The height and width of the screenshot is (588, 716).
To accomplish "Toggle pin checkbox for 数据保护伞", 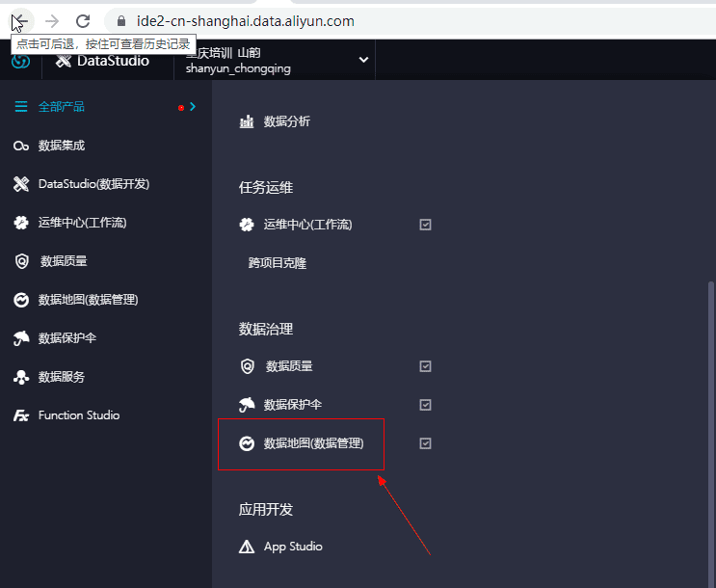I will click(425, 405).
